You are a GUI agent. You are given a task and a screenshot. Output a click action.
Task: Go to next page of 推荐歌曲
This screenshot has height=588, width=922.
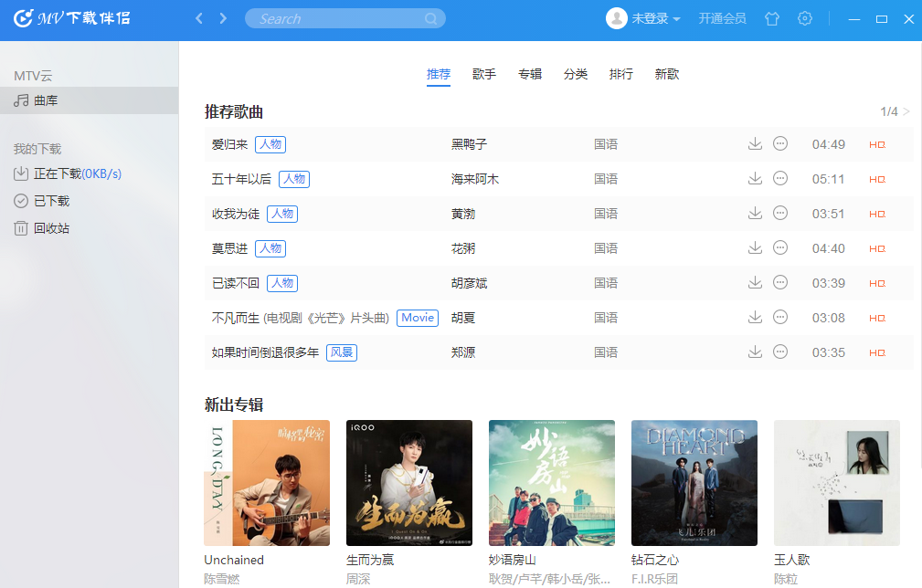906,111
